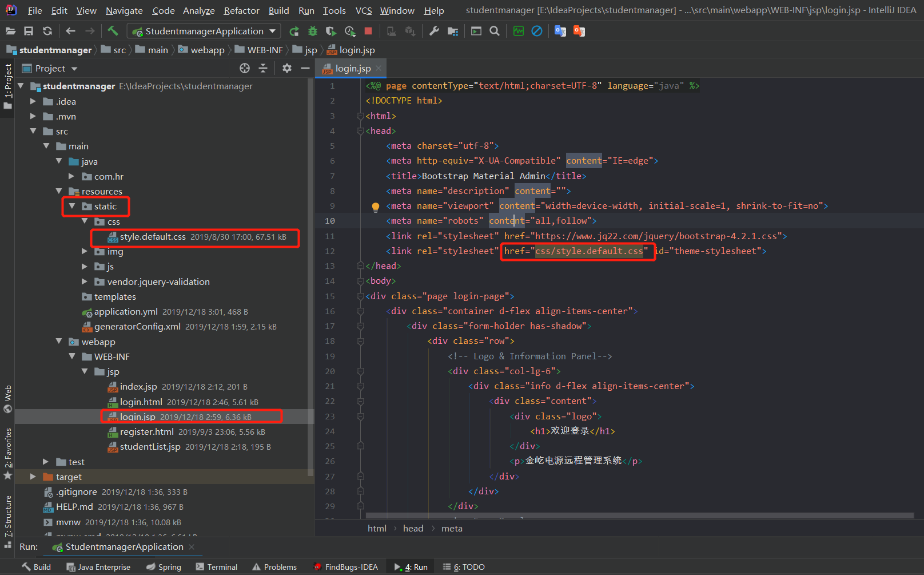Open the FindBugs-IDEA tool window
This screenshot has width=924, height=575.
(345, 567)
